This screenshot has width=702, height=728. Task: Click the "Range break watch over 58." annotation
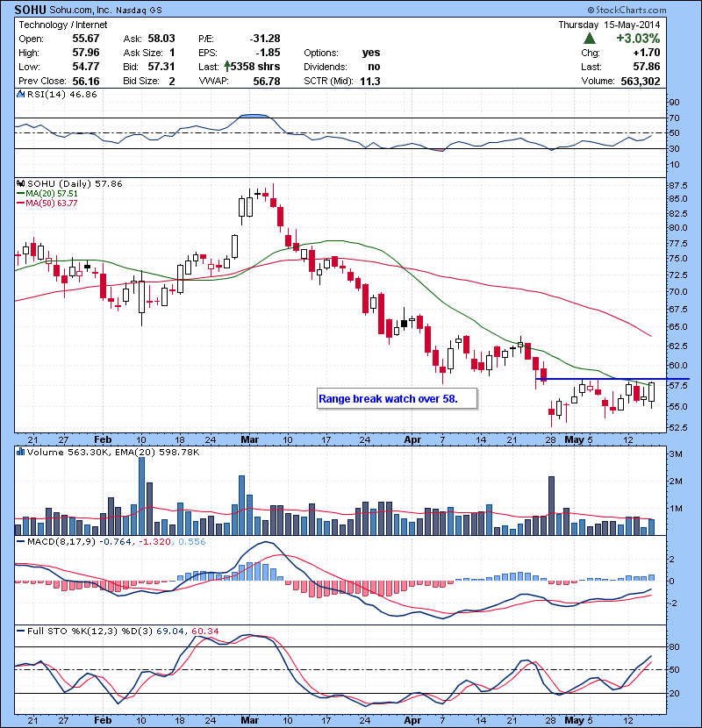399,398
